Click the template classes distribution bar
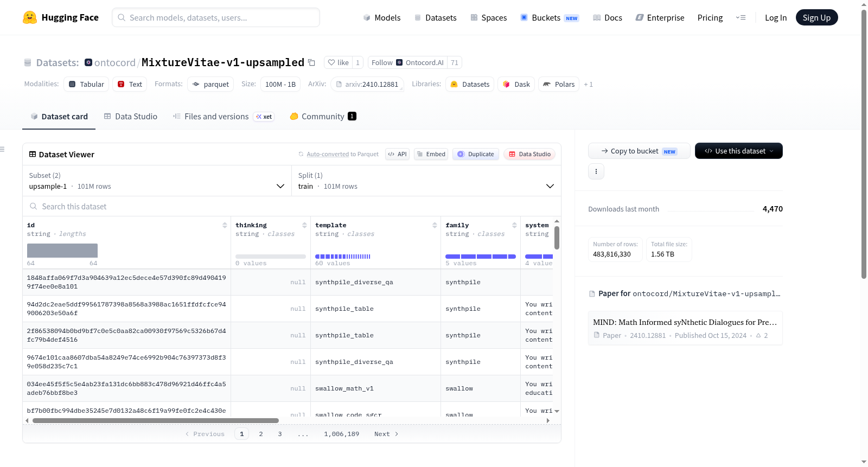868x467 pixels. 343,257
